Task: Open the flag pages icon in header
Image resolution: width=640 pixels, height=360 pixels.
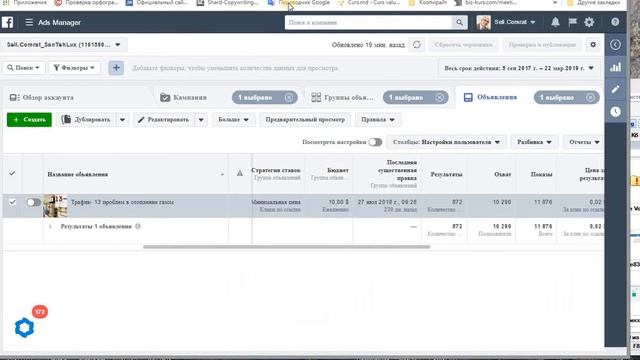Action: 572,22
